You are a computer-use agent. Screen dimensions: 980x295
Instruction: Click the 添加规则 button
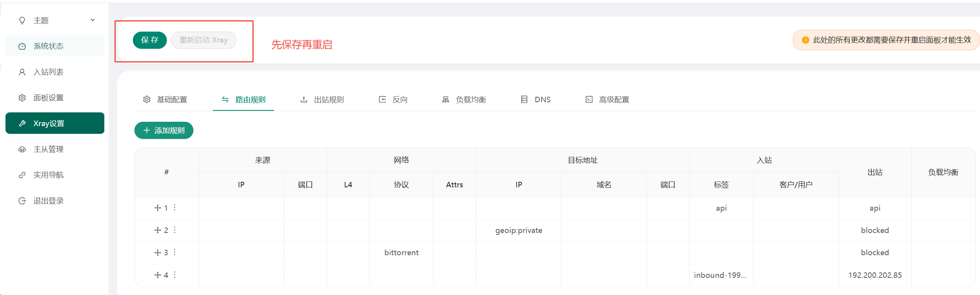pyautogui.click(x=164, y=130)
